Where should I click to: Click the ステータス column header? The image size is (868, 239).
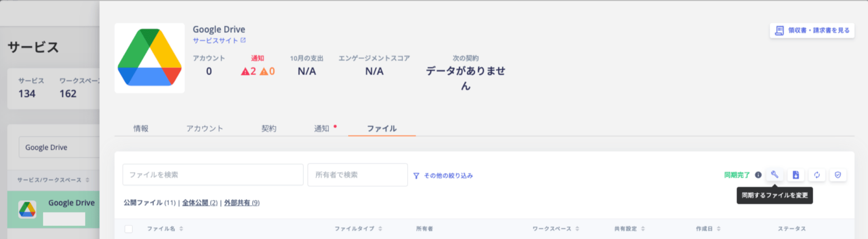(792, 229)
